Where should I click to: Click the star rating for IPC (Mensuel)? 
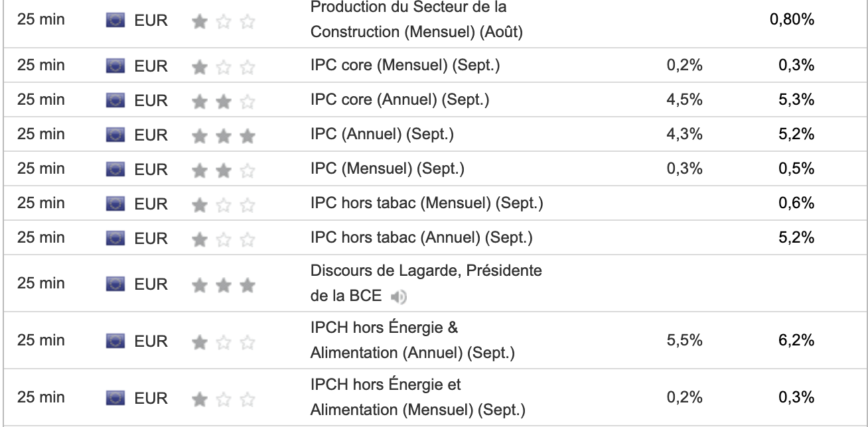223,170
